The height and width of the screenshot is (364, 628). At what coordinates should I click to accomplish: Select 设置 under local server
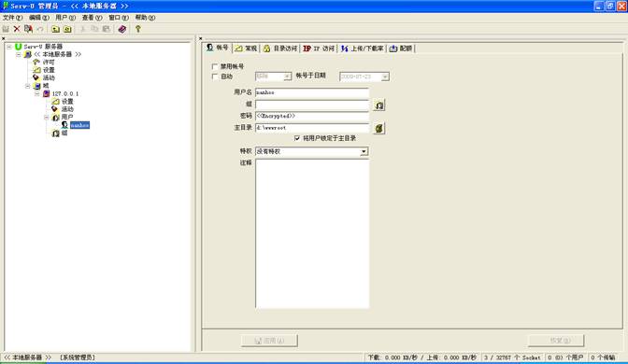49,70
